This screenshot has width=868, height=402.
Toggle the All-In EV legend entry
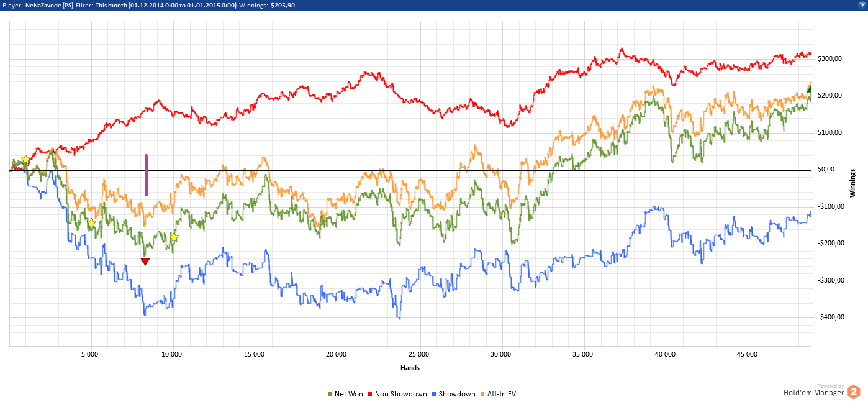tap(498, 394)
